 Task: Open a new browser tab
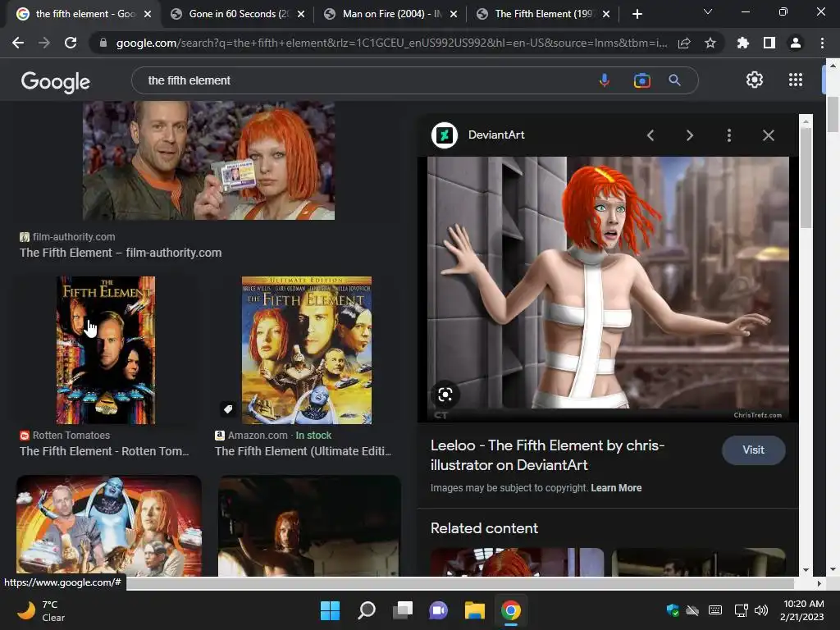tap(637, 14)
